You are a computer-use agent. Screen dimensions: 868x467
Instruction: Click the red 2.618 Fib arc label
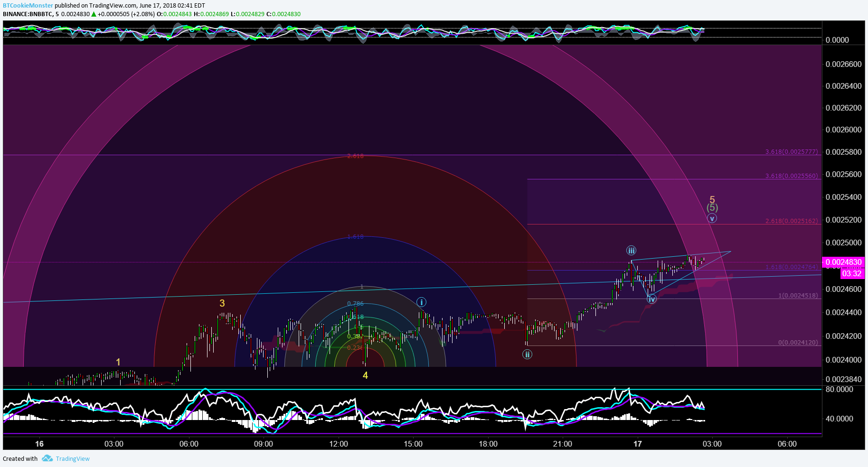(355, 156)
